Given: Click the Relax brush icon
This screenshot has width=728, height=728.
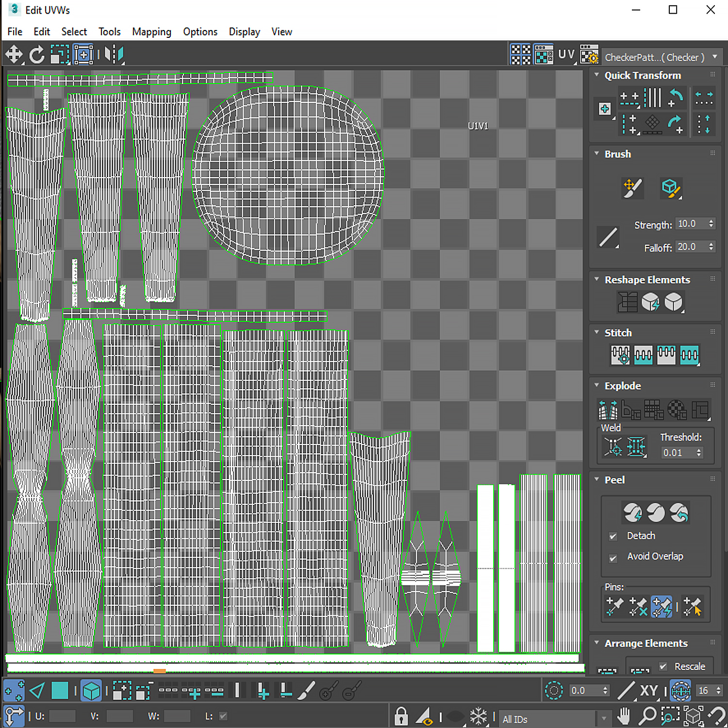Looking at the screenshot, I should click(671, 188).
